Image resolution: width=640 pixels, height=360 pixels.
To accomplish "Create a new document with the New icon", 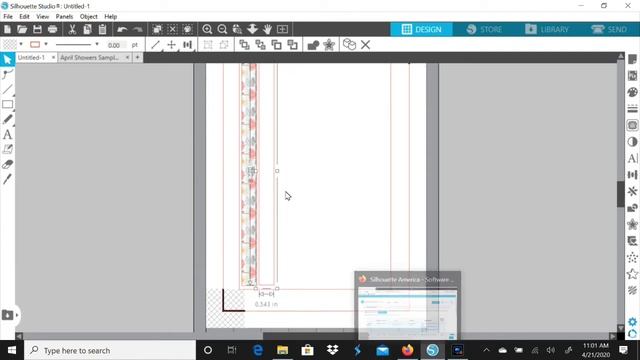I will point(7,29).
